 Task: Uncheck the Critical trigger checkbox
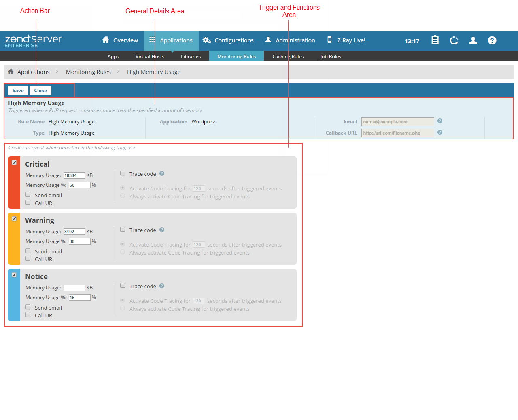point(14,163)
